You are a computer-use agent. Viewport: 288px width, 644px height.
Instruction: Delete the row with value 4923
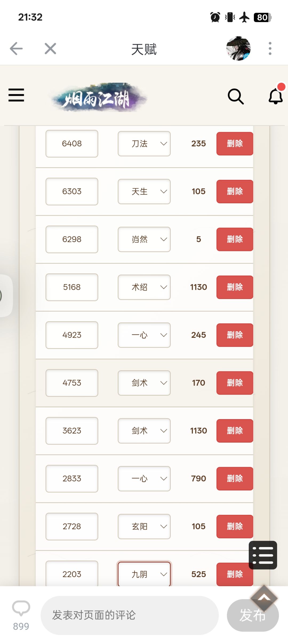tap(235, 335)
